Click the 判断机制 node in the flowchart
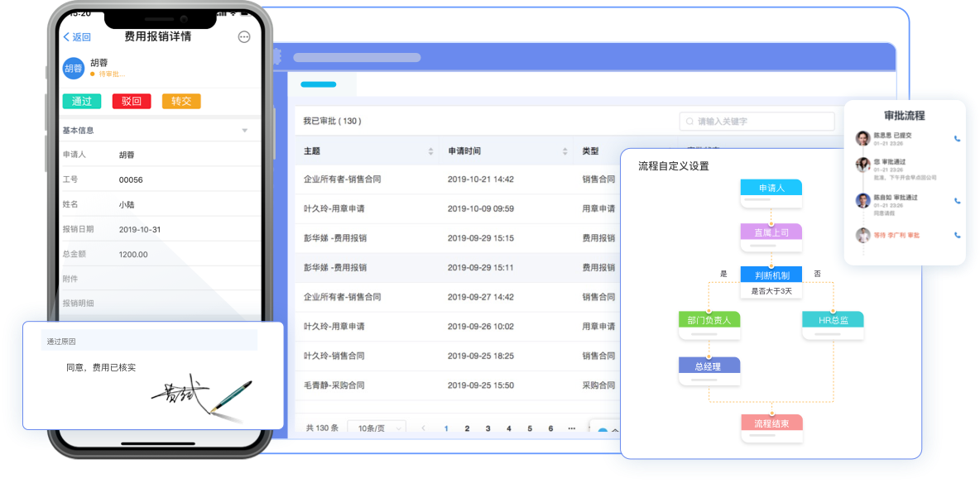The width and height of the screenshot is (980, 483). (x=771, y=274)
